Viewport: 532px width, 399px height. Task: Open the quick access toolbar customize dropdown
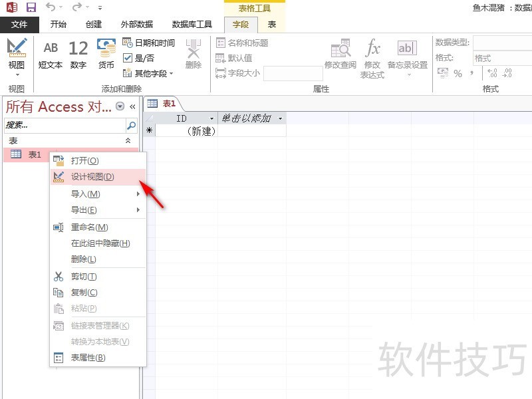[x=100, y=7]
